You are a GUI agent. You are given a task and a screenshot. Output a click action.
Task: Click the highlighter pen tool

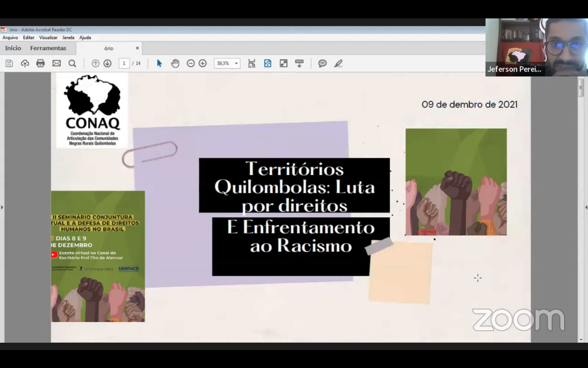(338, 63)
